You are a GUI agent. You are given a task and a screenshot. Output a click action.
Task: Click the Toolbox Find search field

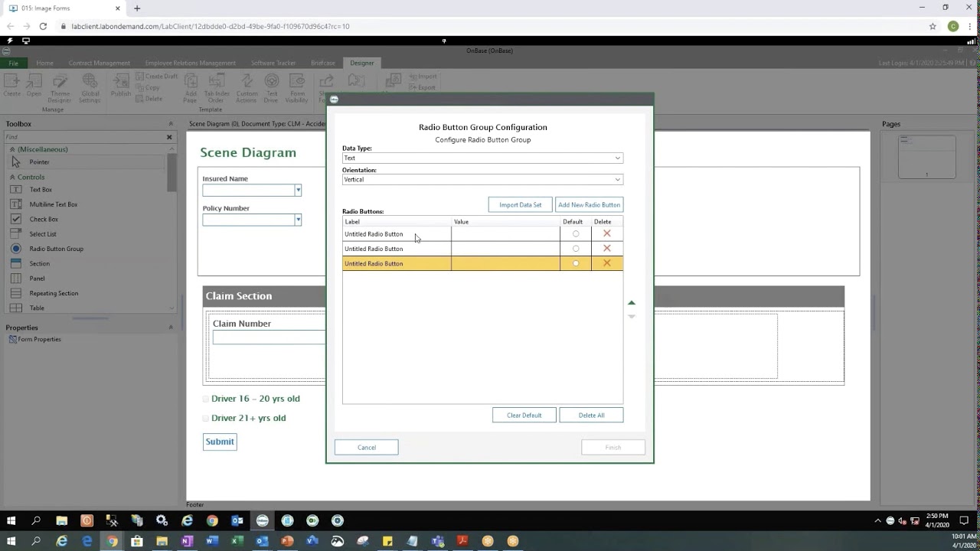[84, 137]
